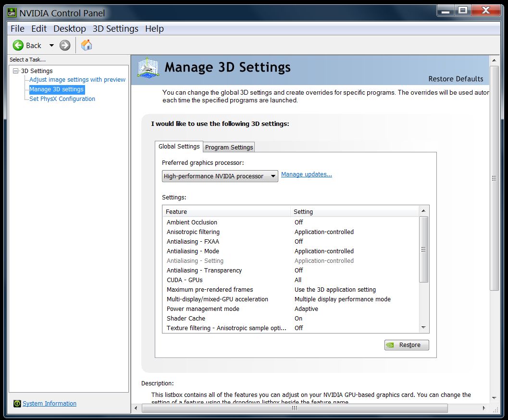Click the Manage 3D Settings header icon

(x=148, y=68)
